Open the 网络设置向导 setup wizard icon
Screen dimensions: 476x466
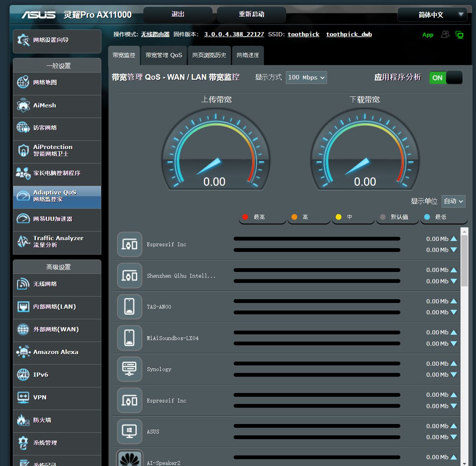[23, 40]
